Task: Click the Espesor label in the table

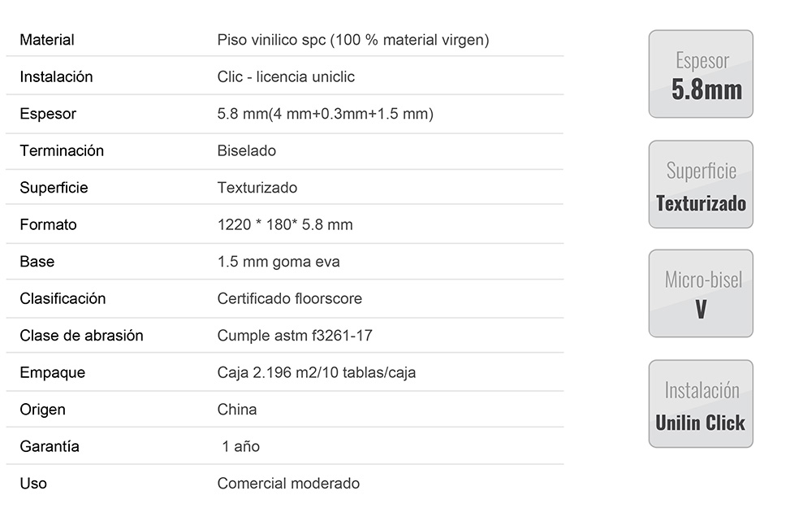Action: click(x=48, y=114)
